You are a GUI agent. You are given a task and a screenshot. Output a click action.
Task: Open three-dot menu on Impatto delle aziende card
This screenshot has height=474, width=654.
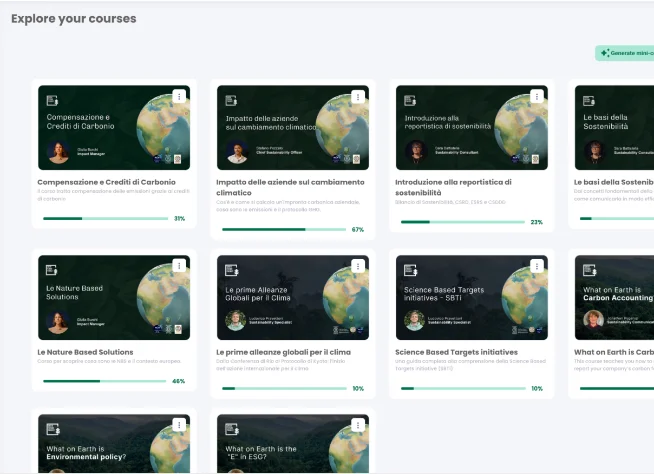point(358,97)
